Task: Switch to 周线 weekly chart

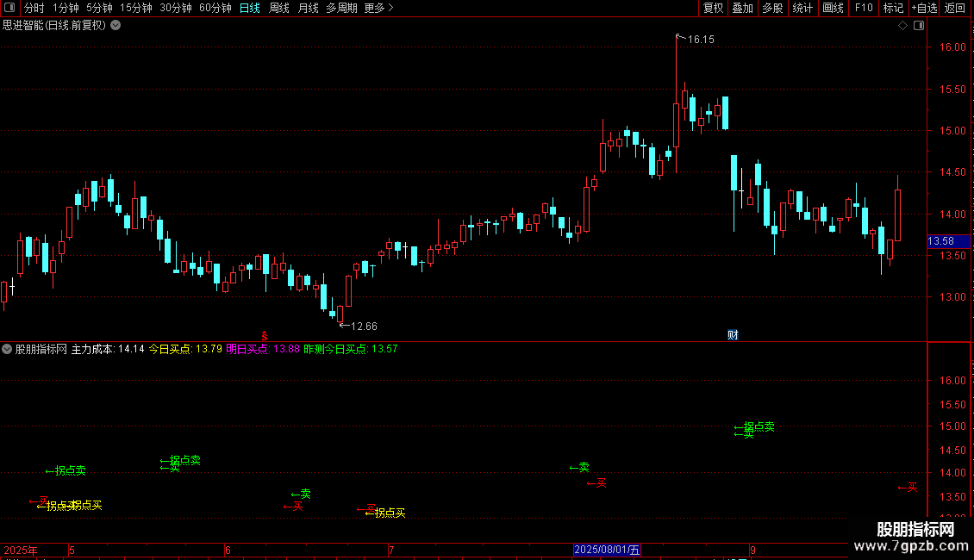Action: 279,8
